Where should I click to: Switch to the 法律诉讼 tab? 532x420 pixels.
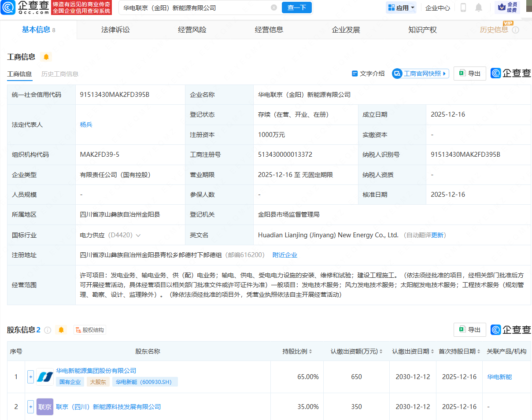(x=115, y=30)
